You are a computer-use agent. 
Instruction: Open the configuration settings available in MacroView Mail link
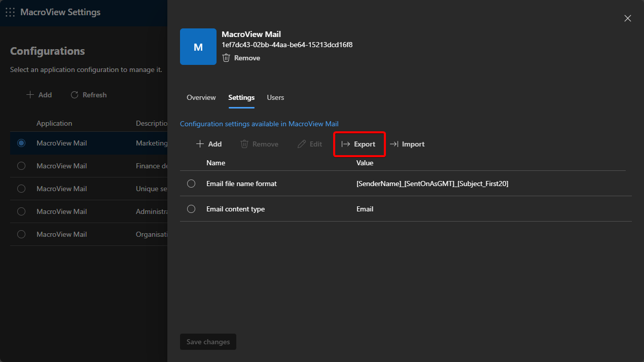[x=259, y=124]
